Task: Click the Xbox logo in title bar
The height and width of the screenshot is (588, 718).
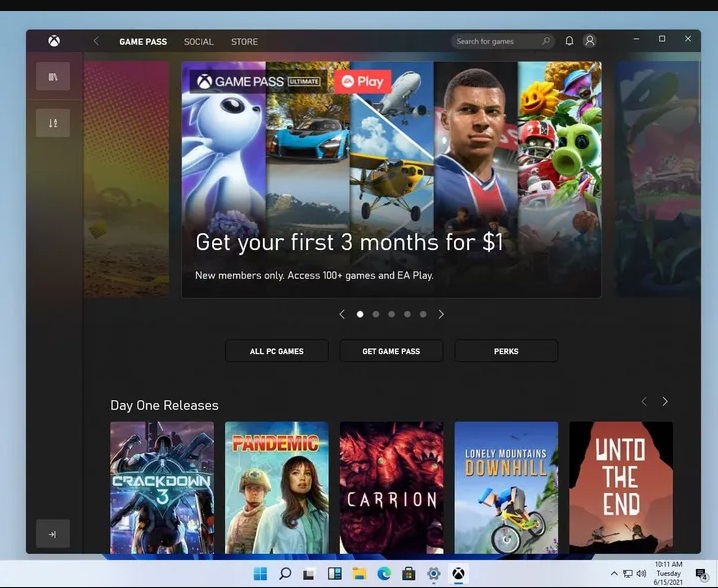Action: pos(54,41)
